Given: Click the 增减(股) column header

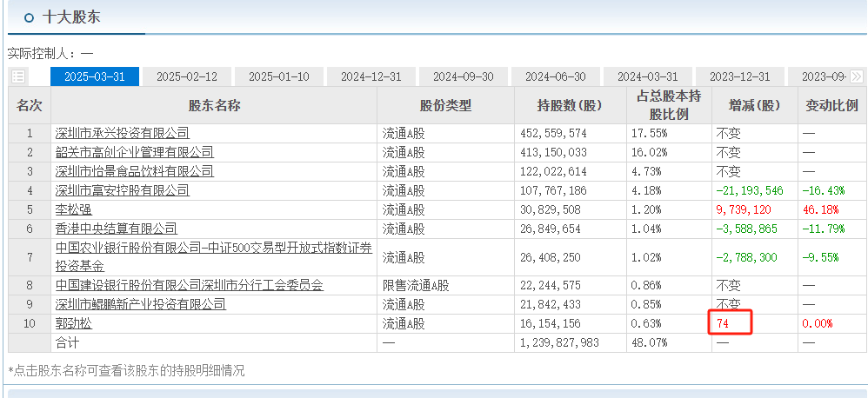Looking at the screenshot, I should pyautogui.click(x=755, y=105).
